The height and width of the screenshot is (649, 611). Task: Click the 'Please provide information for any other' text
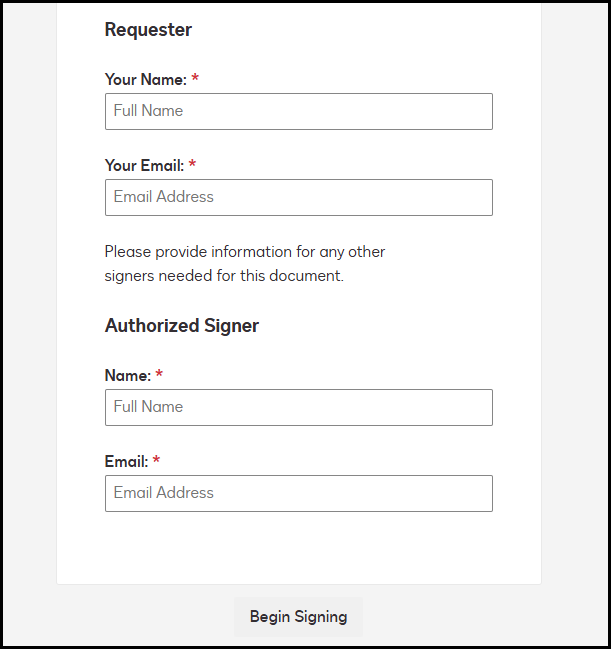[x=245, y=252]
